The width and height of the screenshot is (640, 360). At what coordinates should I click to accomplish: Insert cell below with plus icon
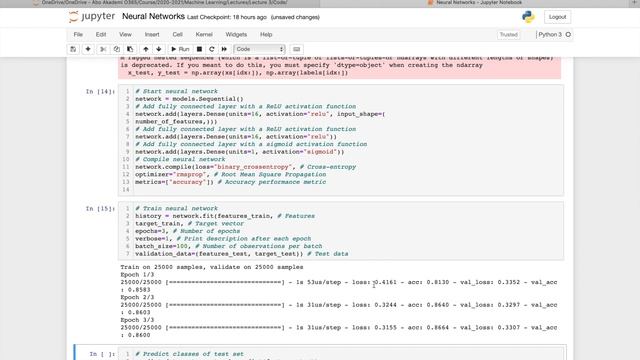click(x=88, y=49)
